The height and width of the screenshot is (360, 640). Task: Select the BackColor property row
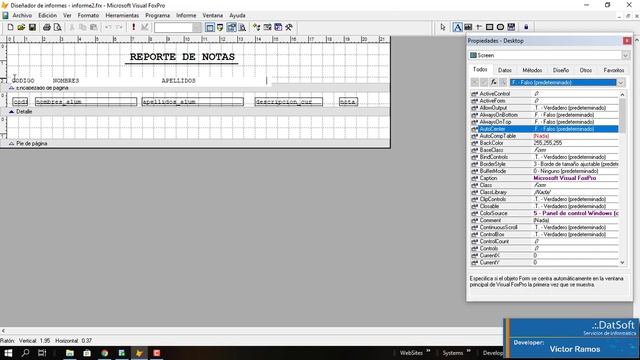(544, 143)
